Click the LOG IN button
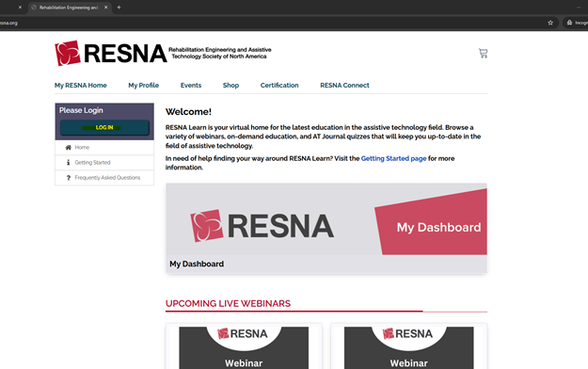 tap(104, 128)
